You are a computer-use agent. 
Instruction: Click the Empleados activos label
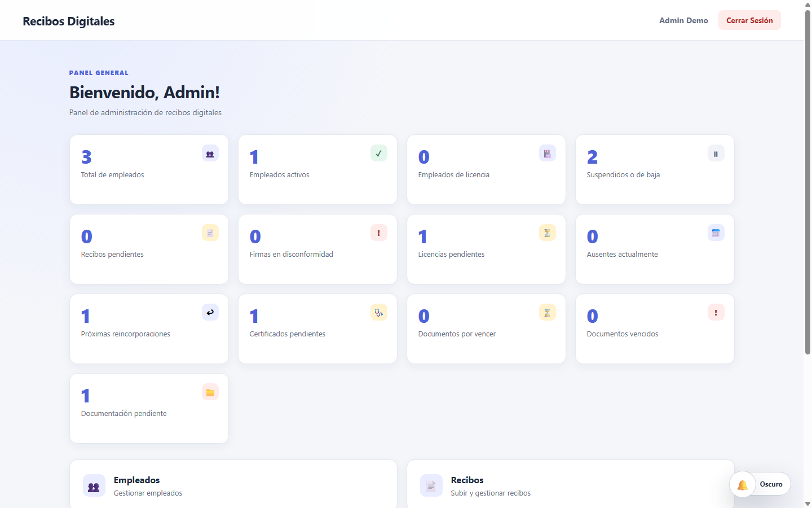(279, 175)
